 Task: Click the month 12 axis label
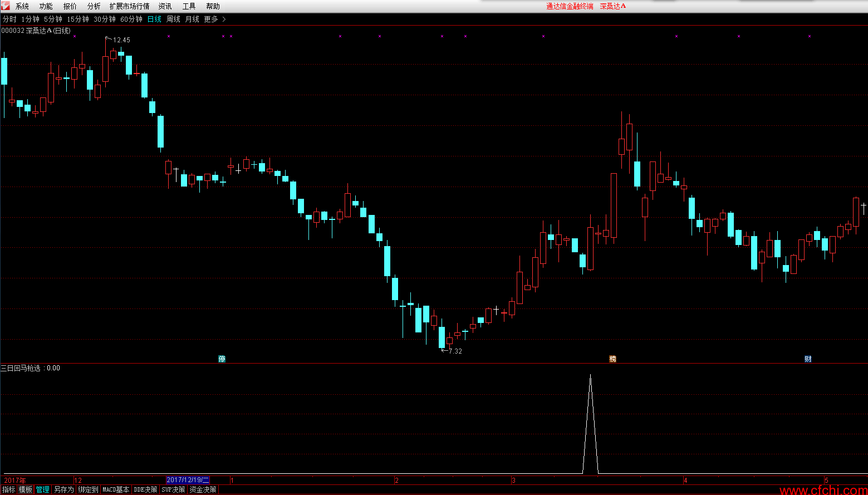pos(78,480)
